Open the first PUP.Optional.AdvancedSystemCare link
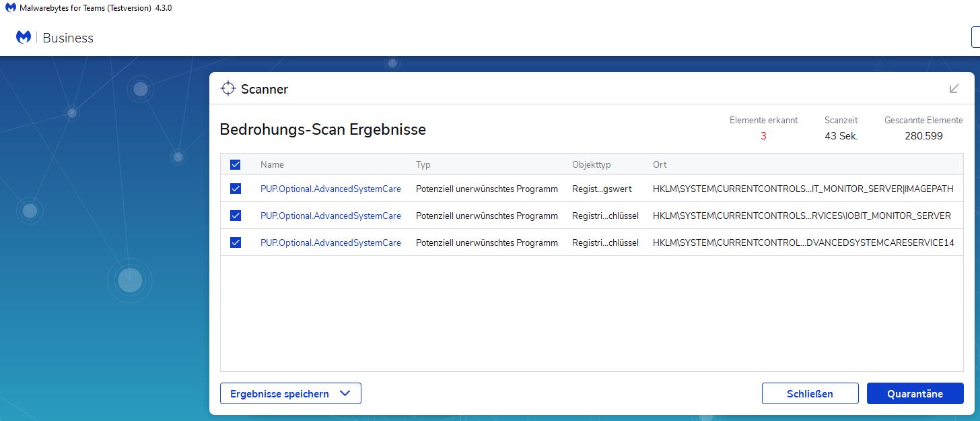 tap(330, 189)
